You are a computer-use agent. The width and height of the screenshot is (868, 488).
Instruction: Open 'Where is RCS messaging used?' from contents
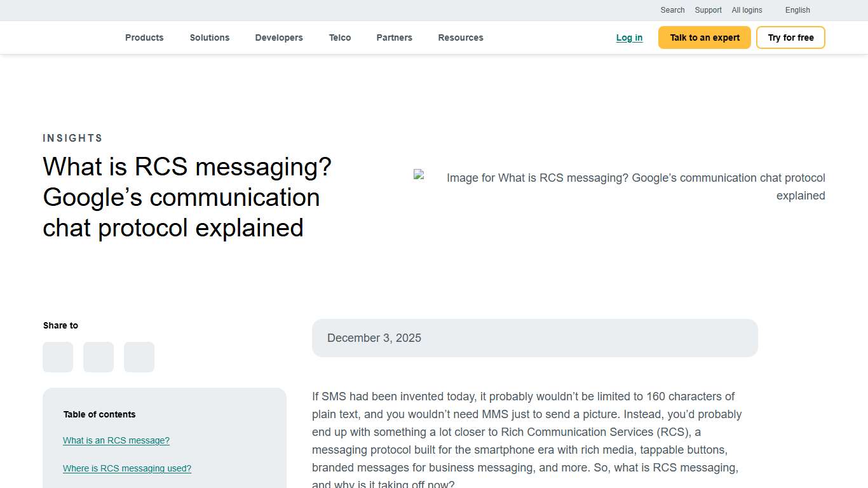point(127,468)
